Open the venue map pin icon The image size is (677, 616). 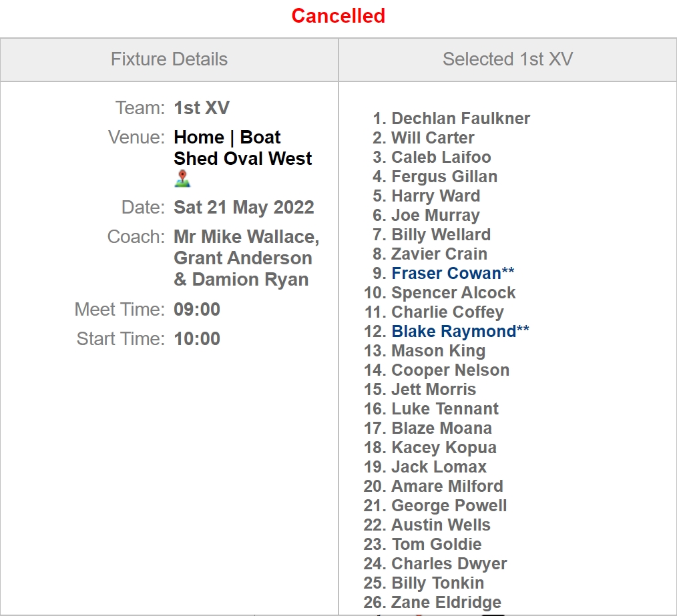click(x=182, y=178)
